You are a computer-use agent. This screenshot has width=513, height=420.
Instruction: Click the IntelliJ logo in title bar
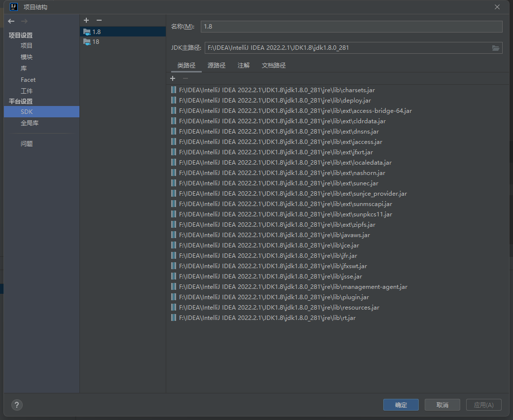point(13,7)
